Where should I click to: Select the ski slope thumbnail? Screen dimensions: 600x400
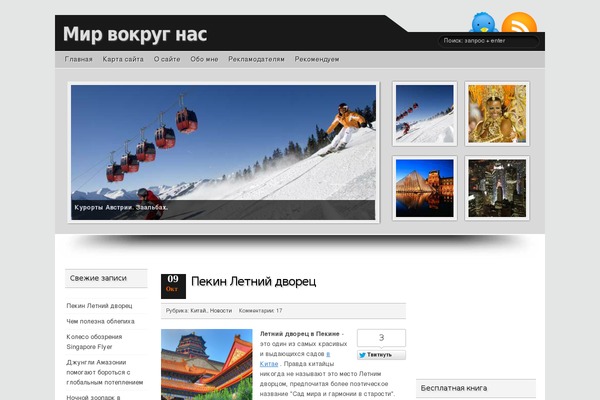coord(424,114)
